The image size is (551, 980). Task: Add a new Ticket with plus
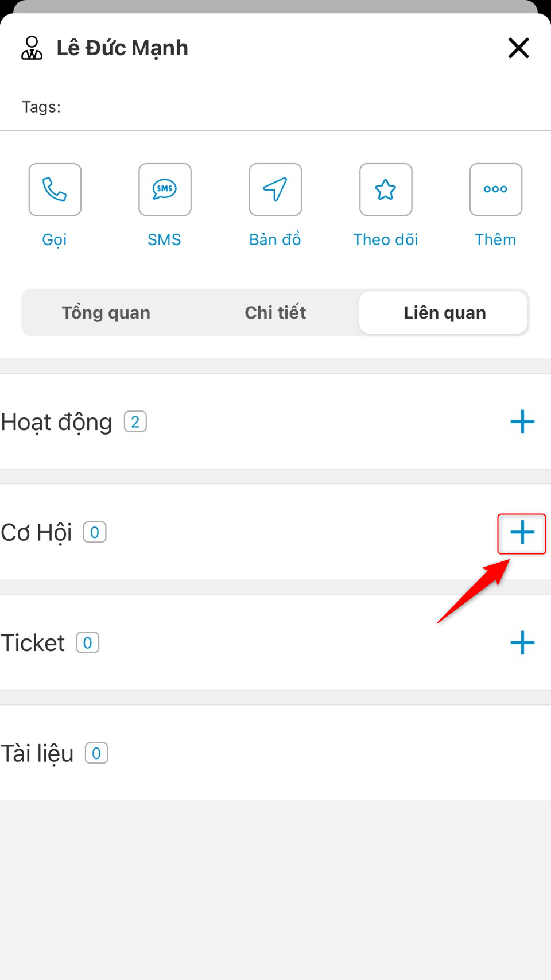522,643
